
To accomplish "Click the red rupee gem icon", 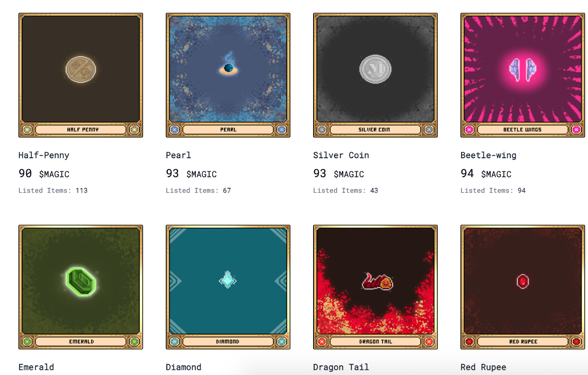I will pyautogui.click(x=523, y=282).
